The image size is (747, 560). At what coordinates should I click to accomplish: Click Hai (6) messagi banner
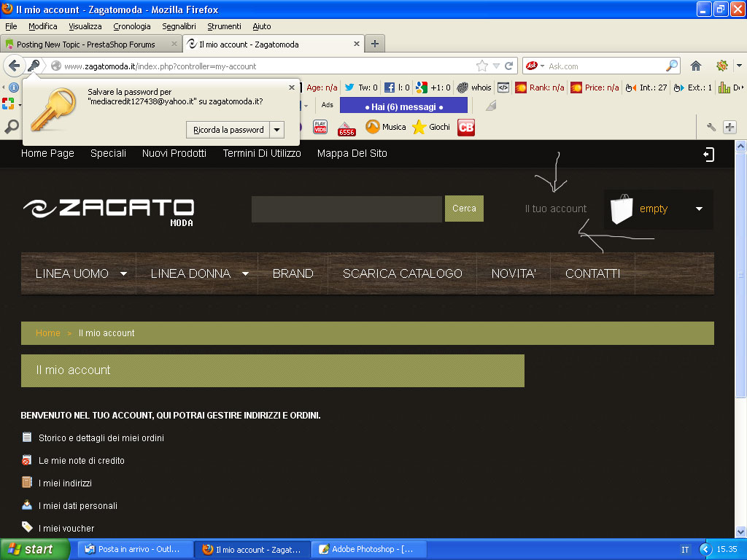click(404, 106)
